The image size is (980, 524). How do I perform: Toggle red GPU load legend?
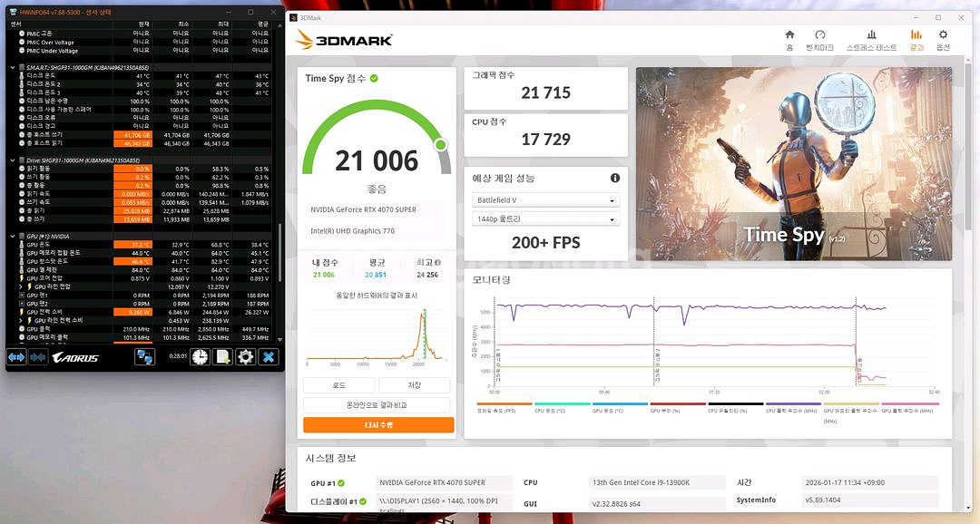click(x=678, y=408)
